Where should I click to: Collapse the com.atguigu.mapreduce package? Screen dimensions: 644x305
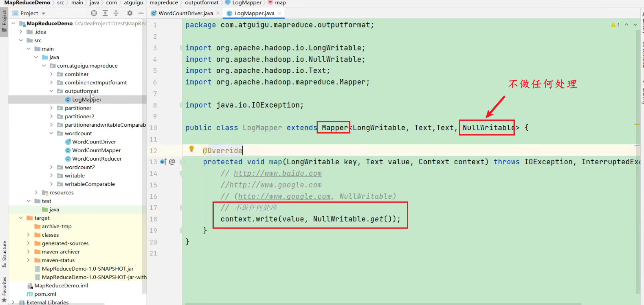click(44, 66)
